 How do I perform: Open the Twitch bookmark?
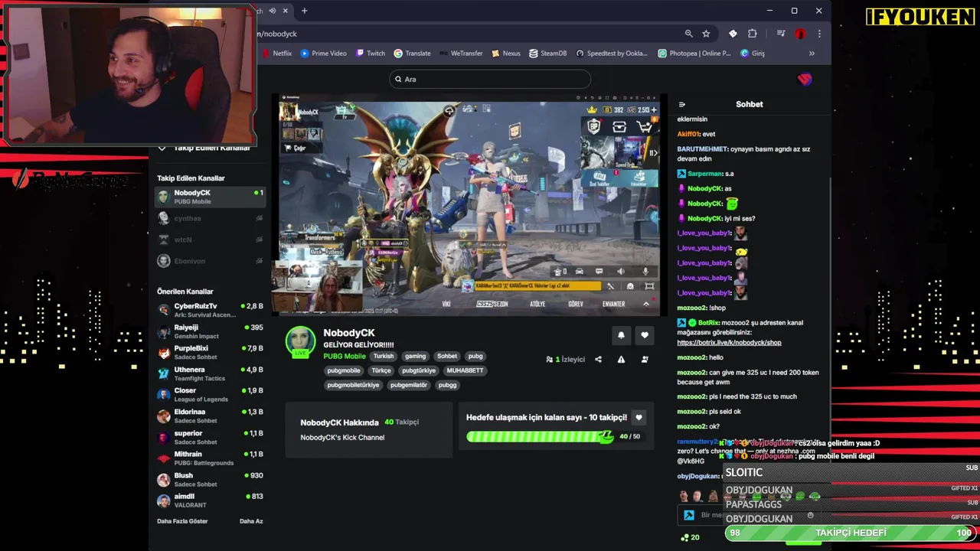[371, 54]
